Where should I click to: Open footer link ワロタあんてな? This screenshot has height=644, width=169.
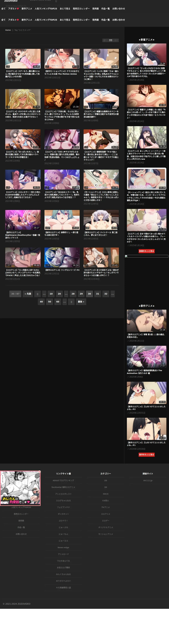[63, 561]
